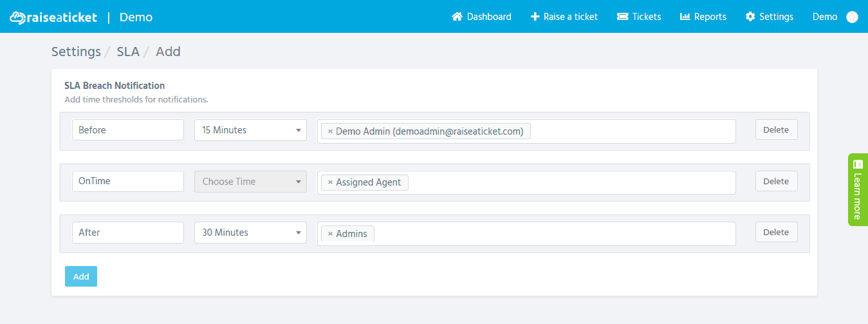This screenshot has width=868, height=324.
Task: Open the Settings gear icon
Action: [x=750, y=17]
